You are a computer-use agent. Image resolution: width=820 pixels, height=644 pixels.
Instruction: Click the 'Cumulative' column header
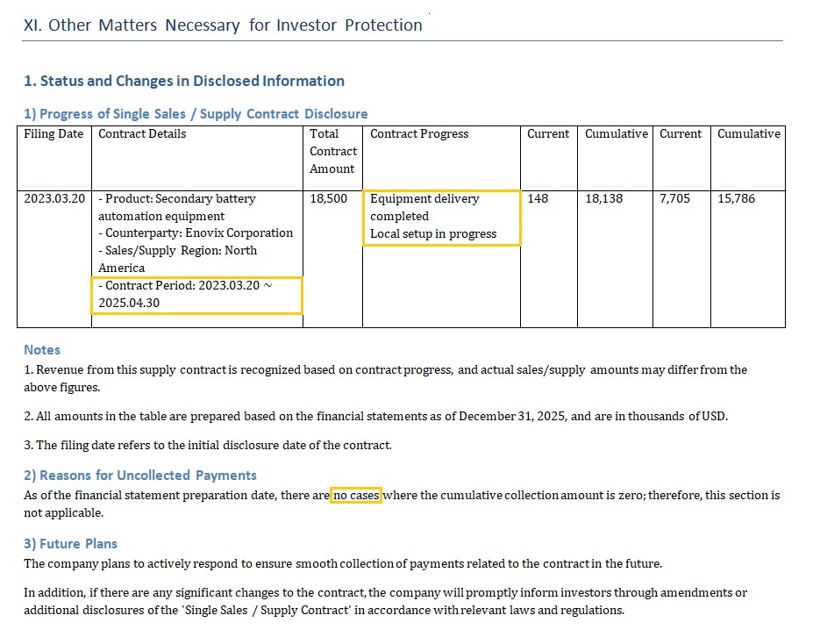615,133
